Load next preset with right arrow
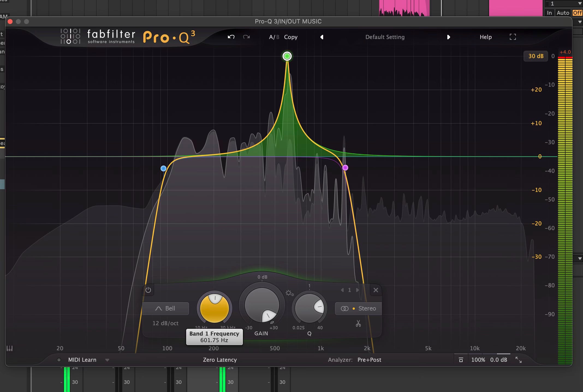 point(448,37)
